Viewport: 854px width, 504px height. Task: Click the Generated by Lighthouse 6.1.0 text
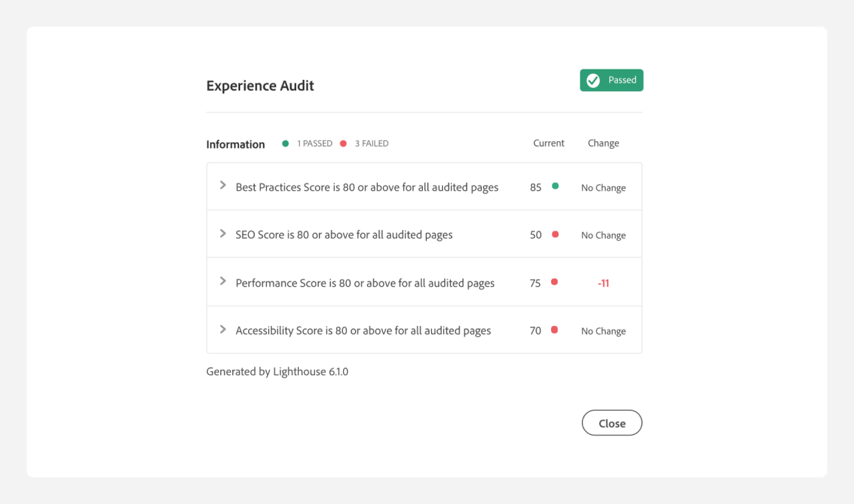click(277, 372)
